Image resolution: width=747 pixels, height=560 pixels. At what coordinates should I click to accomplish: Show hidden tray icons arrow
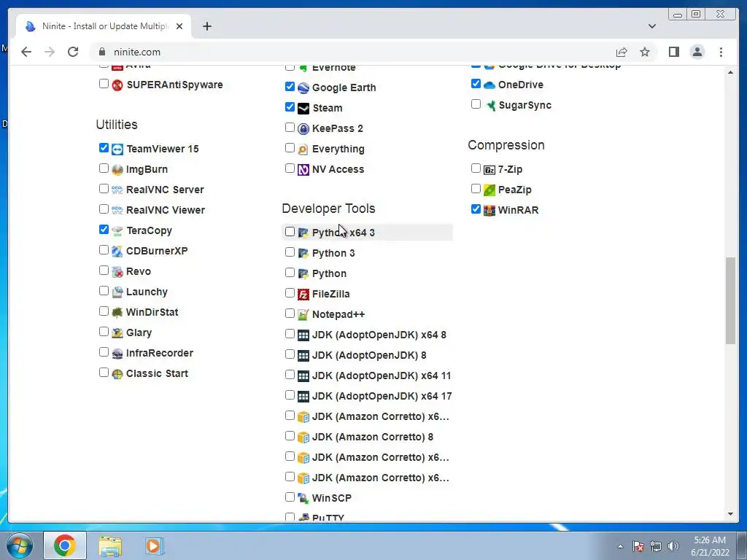point(620,546)
